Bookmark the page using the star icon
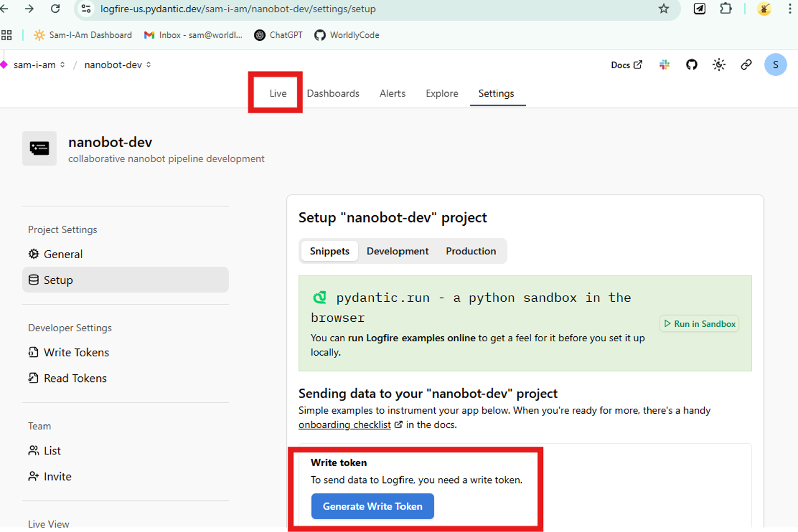Screen dimensions: 798x532 tap(664, 9)
